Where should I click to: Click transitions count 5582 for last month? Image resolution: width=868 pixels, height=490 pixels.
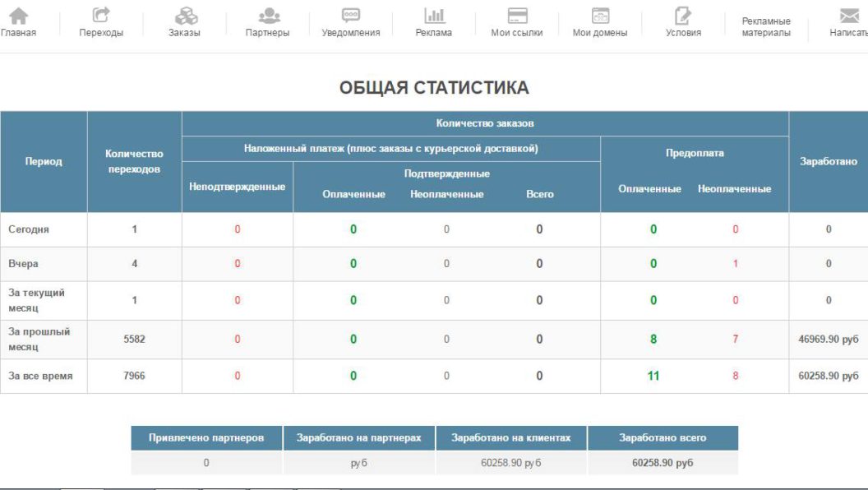134,340
